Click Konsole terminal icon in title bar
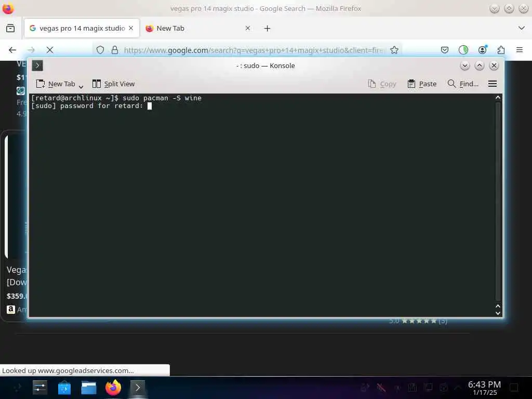 click(x=37, y=65)
